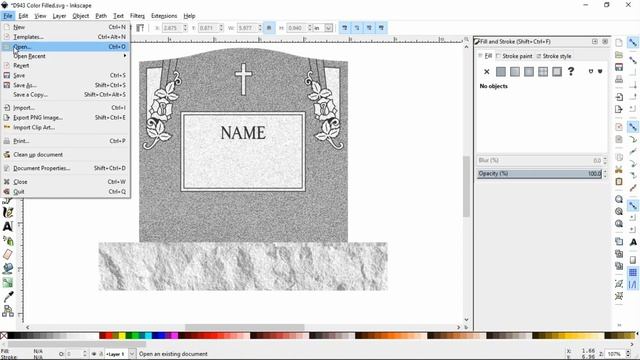
Task: Click the Cut scissors icon in the commands bar
Action: (x=619, y=169)
